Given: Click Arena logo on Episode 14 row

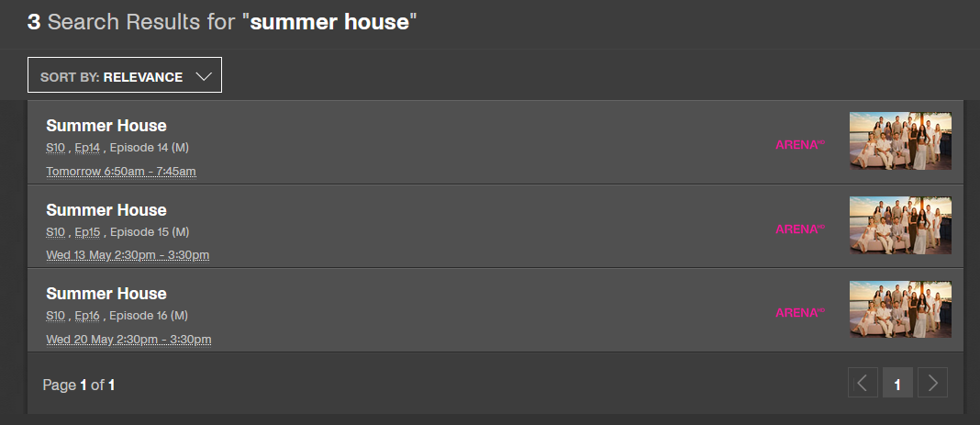Looking at the screenshot, I should 800,144.
